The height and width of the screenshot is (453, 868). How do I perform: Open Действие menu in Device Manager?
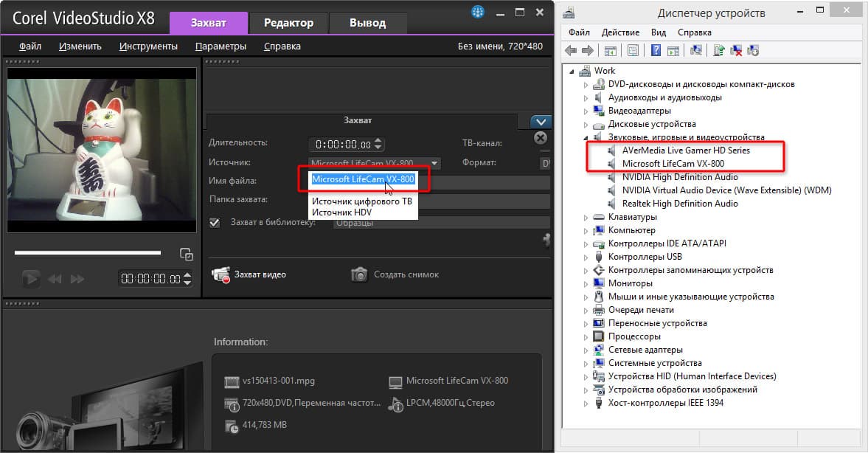tap(620, 32)
